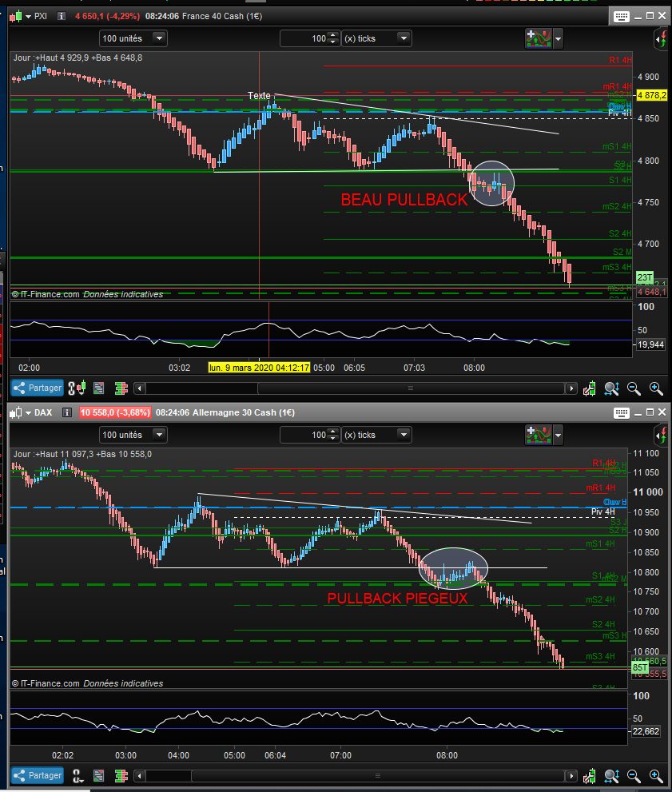Open (x) ticks dropdown in DAX chart

coord(376,435)
